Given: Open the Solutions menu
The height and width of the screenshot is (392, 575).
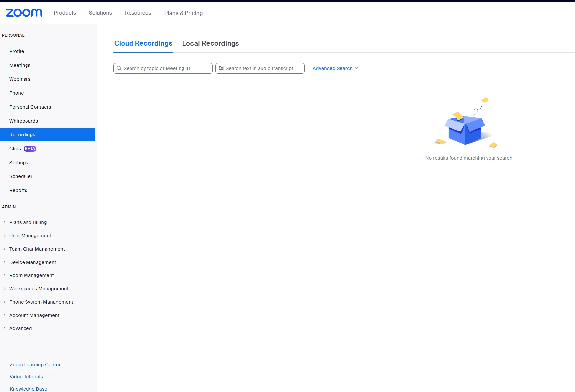Looking at the screenshot, I should (100, 13).
